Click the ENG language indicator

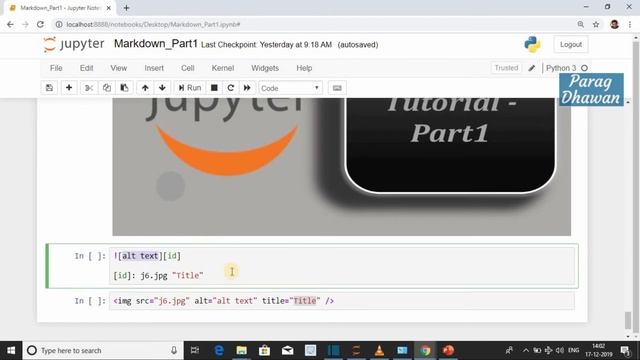pos(573,350)
